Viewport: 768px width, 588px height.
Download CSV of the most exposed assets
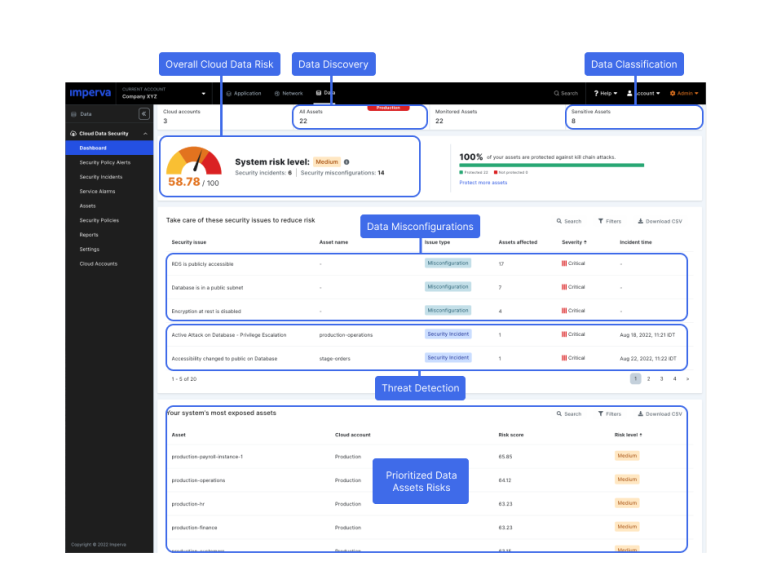click(660, 413)
